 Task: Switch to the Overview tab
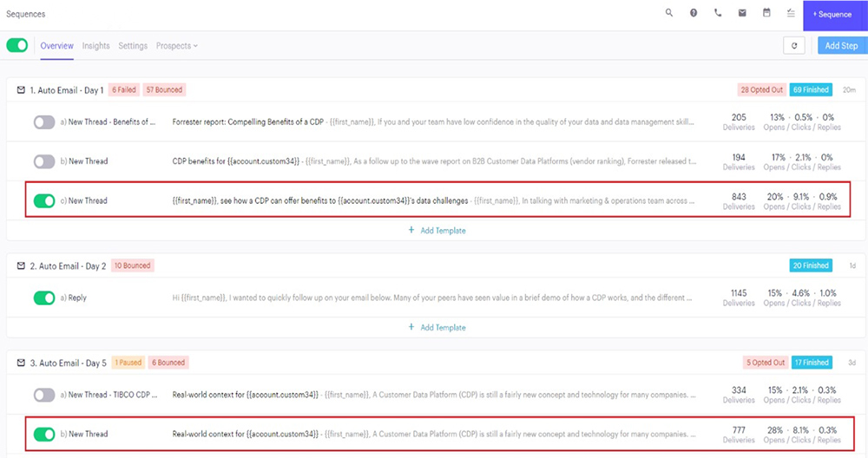click(x=56, y=46)
